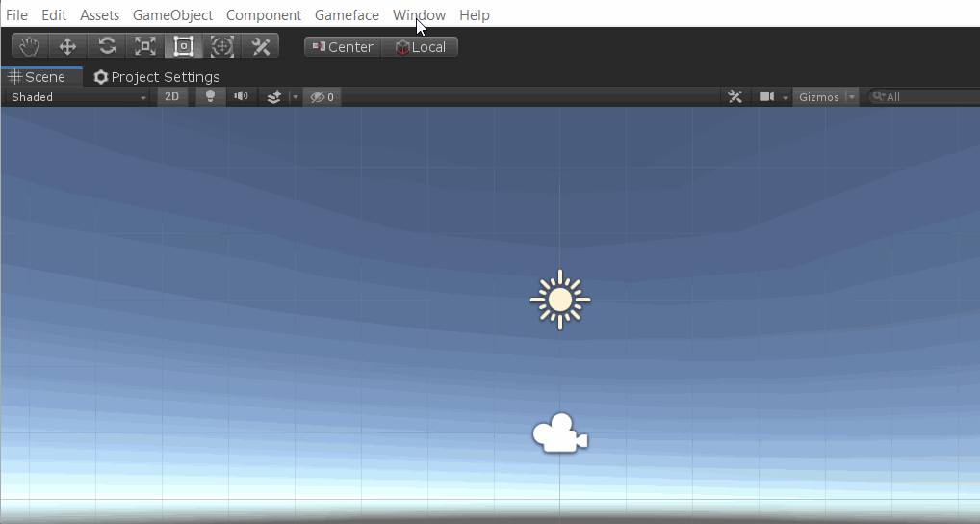Open the Help menu
Image resolution: width=980 pixels, height=524 pixels.
(475, 15)
